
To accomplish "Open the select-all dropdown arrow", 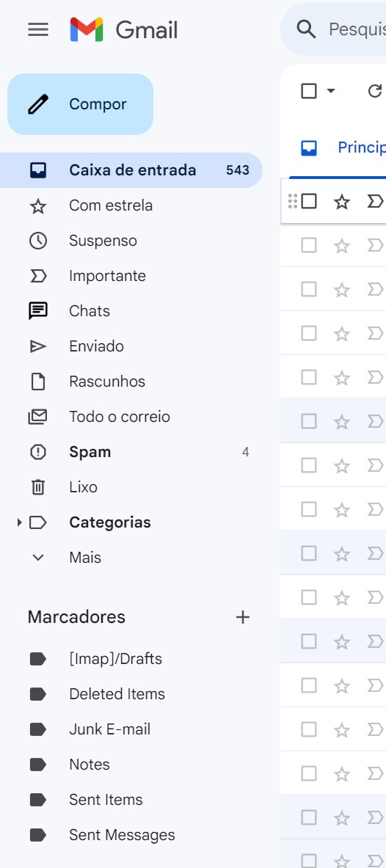I will pyautogui.click(x=331, y=91).
